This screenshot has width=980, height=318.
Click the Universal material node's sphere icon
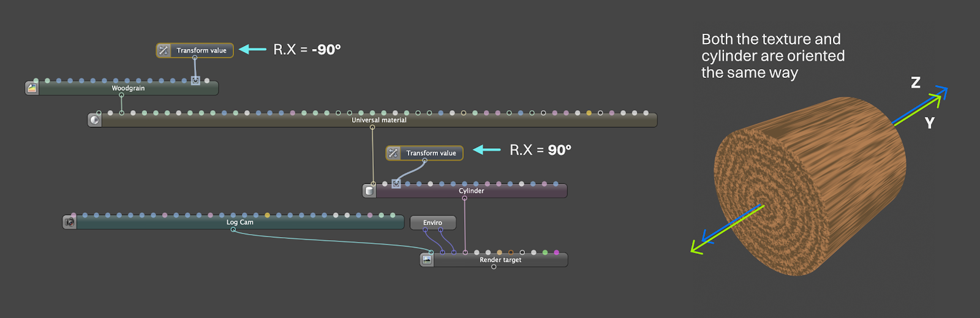[94, 120]
